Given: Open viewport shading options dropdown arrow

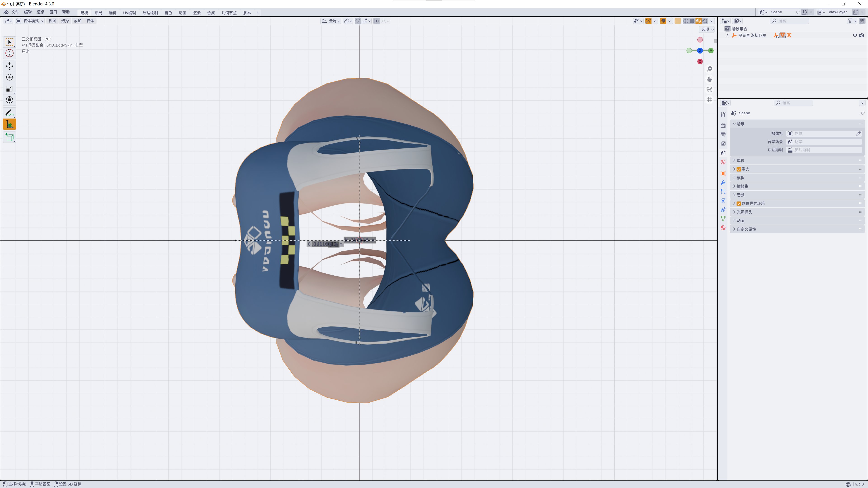Looking at the screenshot, I should tap(711, 21).
